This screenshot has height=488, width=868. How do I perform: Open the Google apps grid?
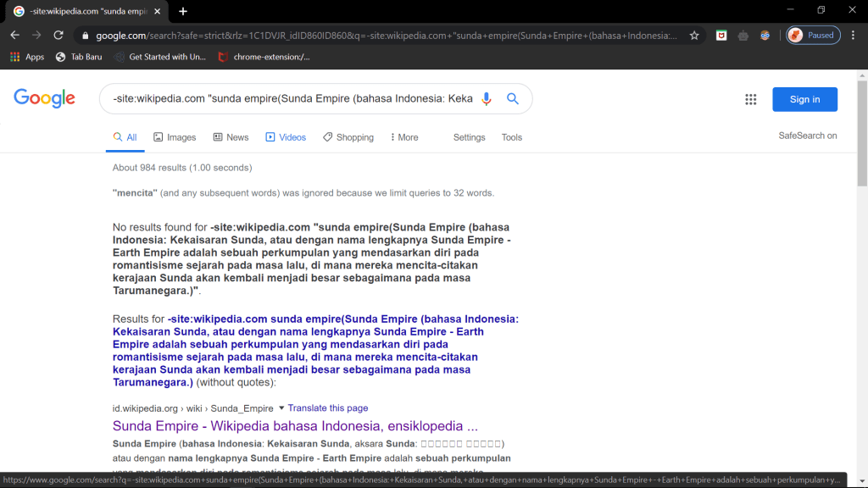pos(750,99)
